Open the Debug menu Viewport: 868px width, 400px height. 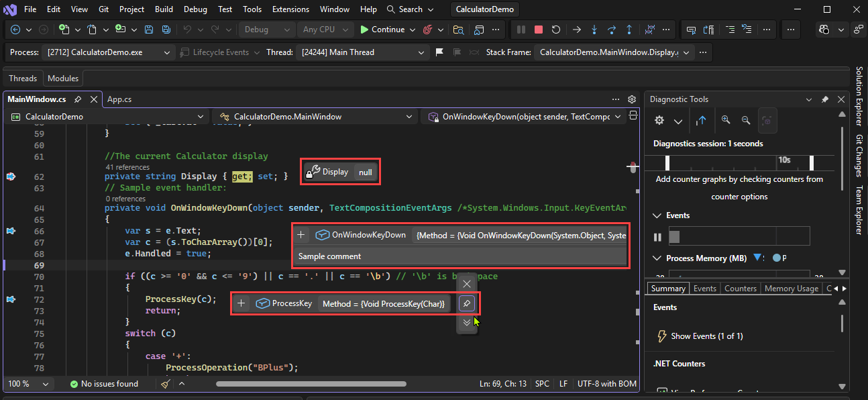tap(195, 9)
